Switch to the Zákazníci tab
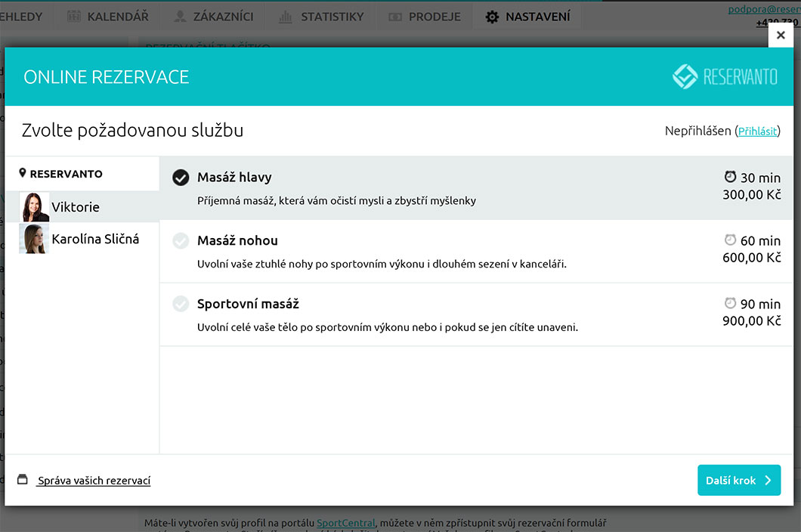The height and width of the screenshot is (532, 801). (213, 17)
